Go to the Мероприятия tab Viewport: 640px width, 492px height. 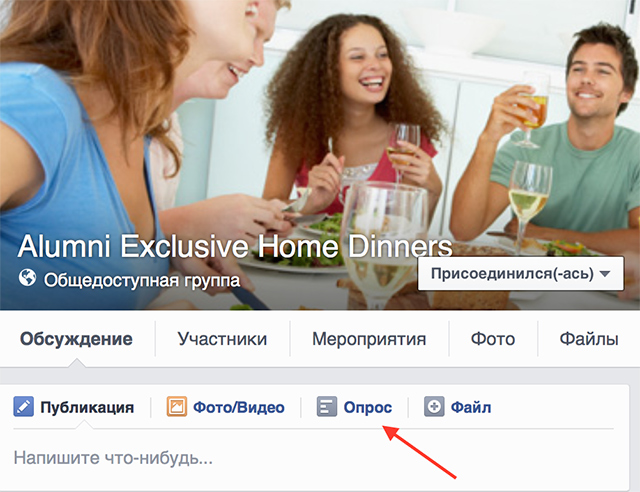[369, 339]
